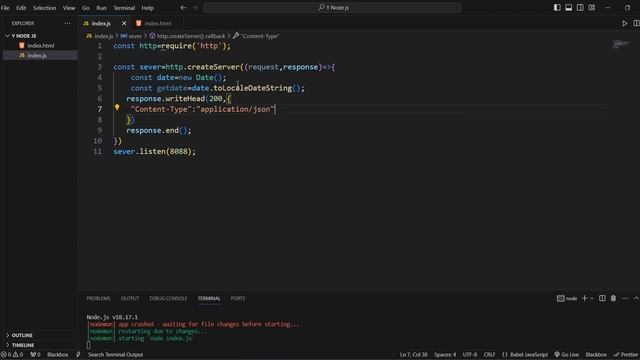This screenshot has width=640, height=360.
Task: Maximize the panel with the chevron up
Action: point(636,299)
